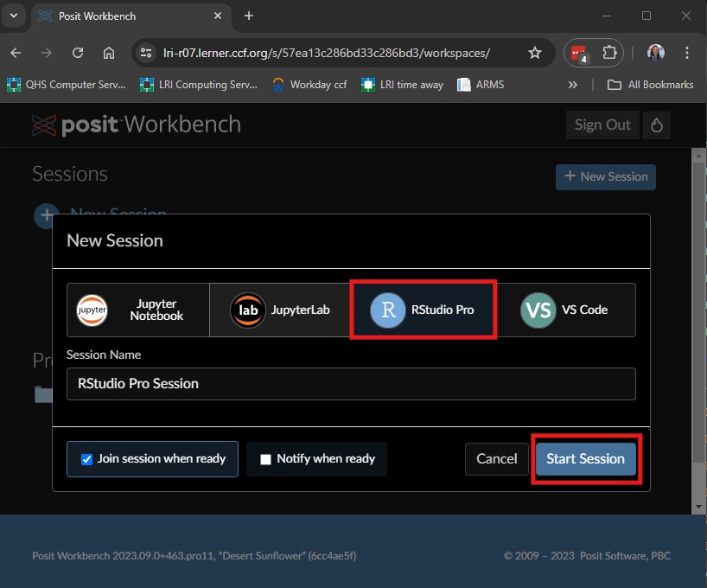Start the new session
The height and width of the screenshot is (588, 707).
click(586, 459)
